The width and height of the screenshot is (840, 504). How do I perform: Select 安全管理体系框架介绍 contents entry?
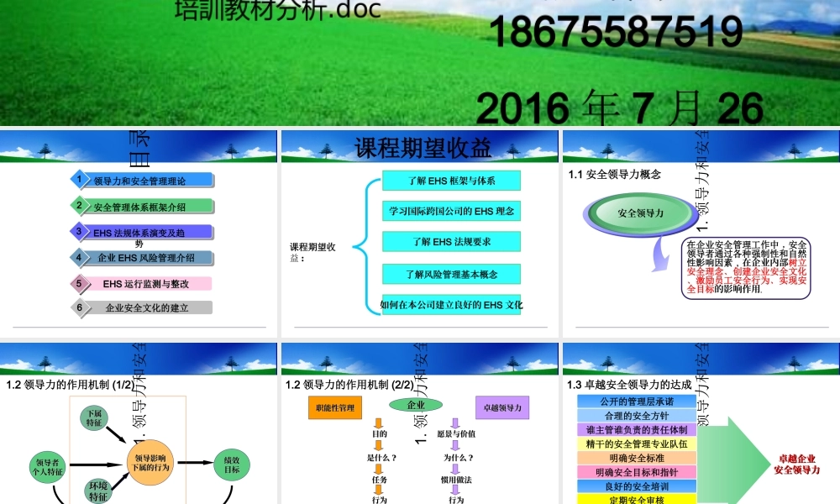139,207
